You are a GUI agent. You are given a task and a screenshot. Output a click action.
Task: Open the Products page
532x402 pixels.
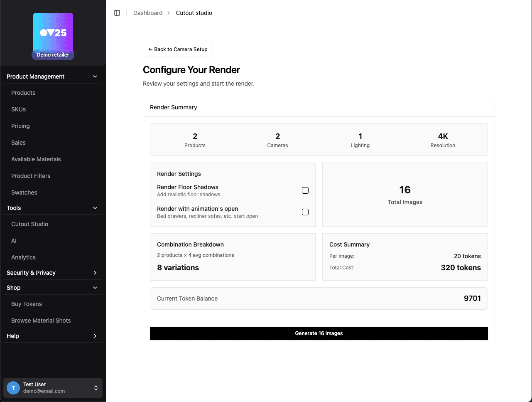point(23,93)
